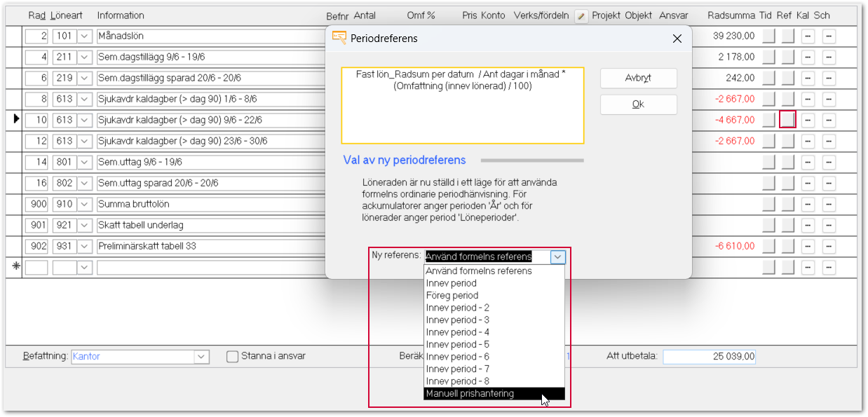The width and height of the screenshot is (868, 417).
Task: Open Kal button on Sem.uttag sparad row
Action: (x=808, y=183)
